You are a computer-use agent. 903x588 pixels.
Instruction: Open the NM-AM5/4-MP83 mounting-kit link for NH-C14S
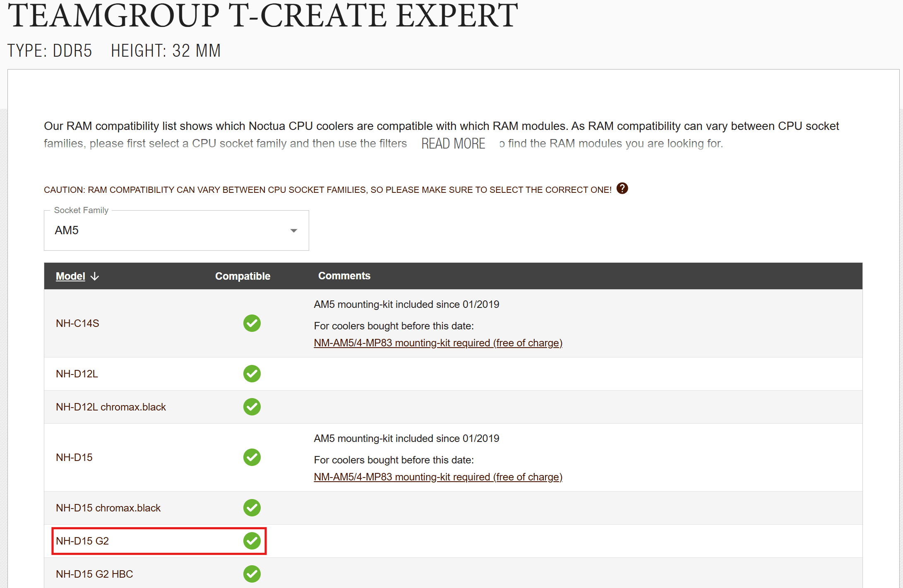point(438,343)
